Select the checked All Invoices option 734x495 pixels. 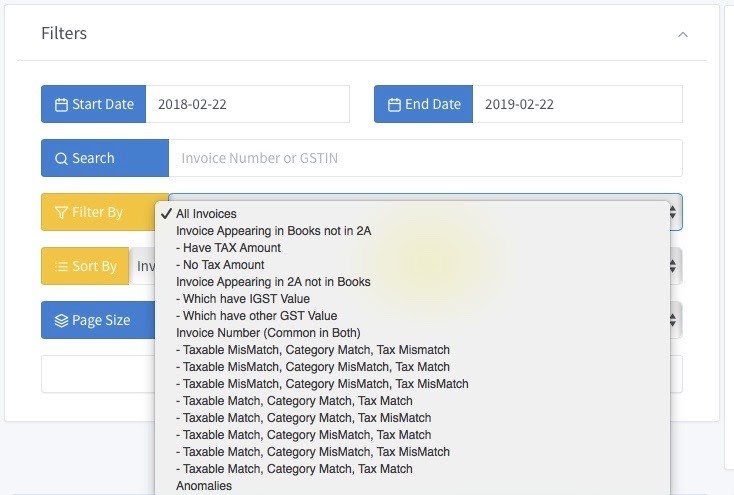(x=206, y=214)
